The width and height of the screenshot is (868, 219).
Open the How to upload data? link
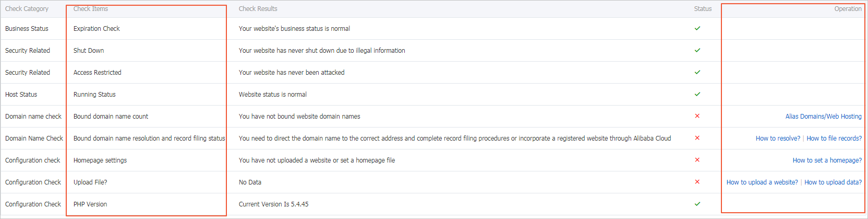tap(833, 182)
